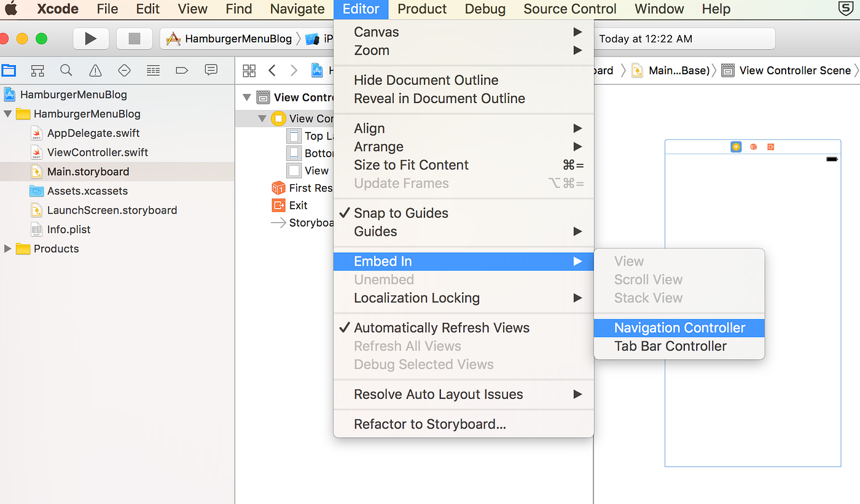Viewport: 860px width, 504px height.
Task: Select the Exit icon in document outline
Action: pyautogui.click(x=279, y=205)
